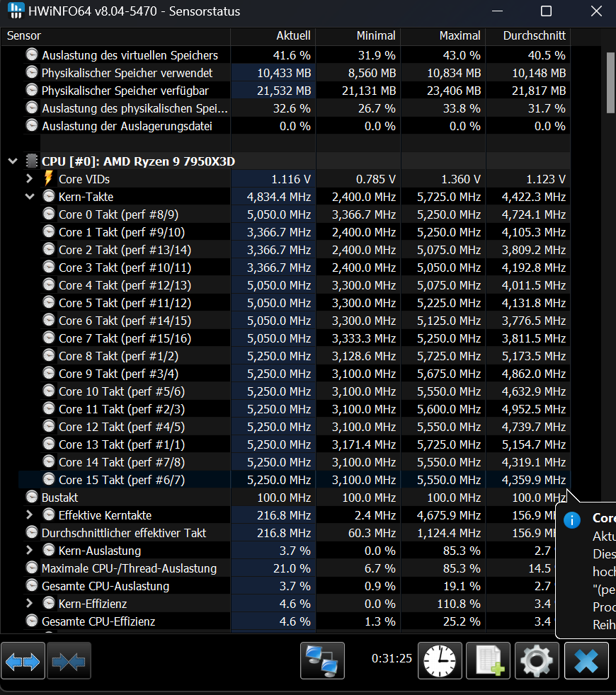Click the Durchschnitt column header
Image resolution: width=616 pixels, height=695 pixels.
point(528,36)
